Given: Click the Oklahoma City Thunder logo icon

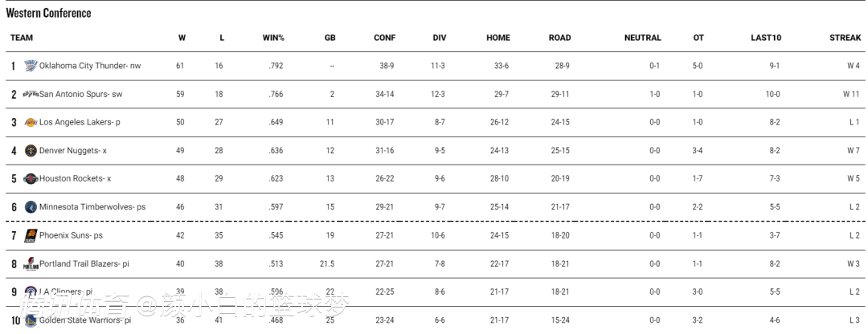Looking at the screenshot, I should click(x=31, y=66).
